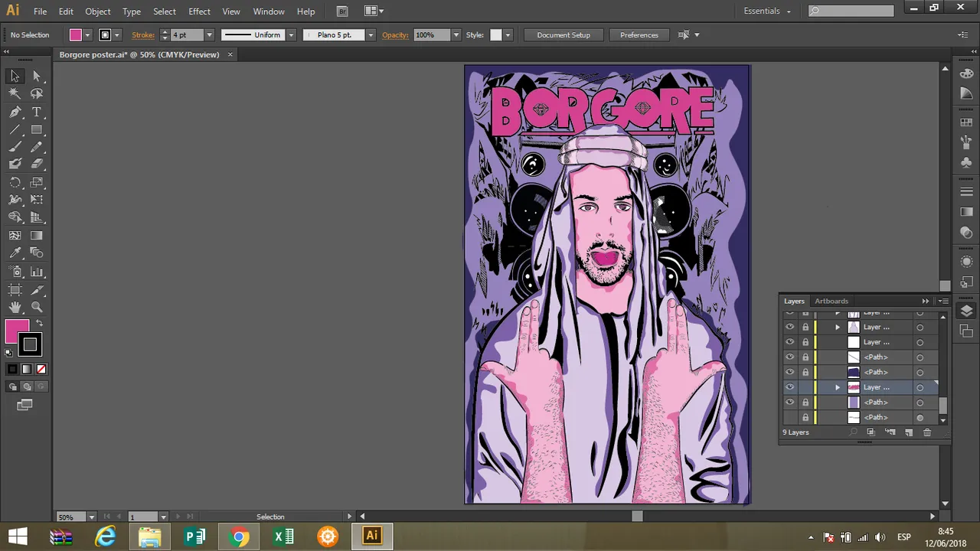This screenshot has height=551, width=980.
Task: Set fill to None in toolbox
Action: pos(41,369)
